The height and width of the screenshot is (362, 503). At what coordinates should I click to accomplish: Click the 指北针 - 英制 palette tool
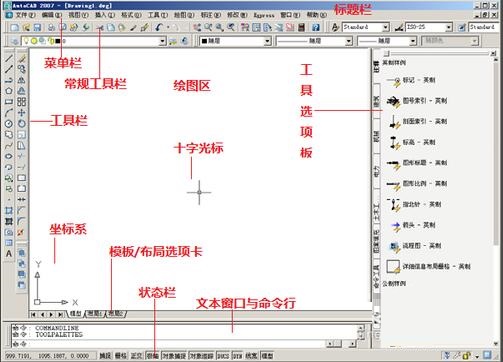point(414,204)
